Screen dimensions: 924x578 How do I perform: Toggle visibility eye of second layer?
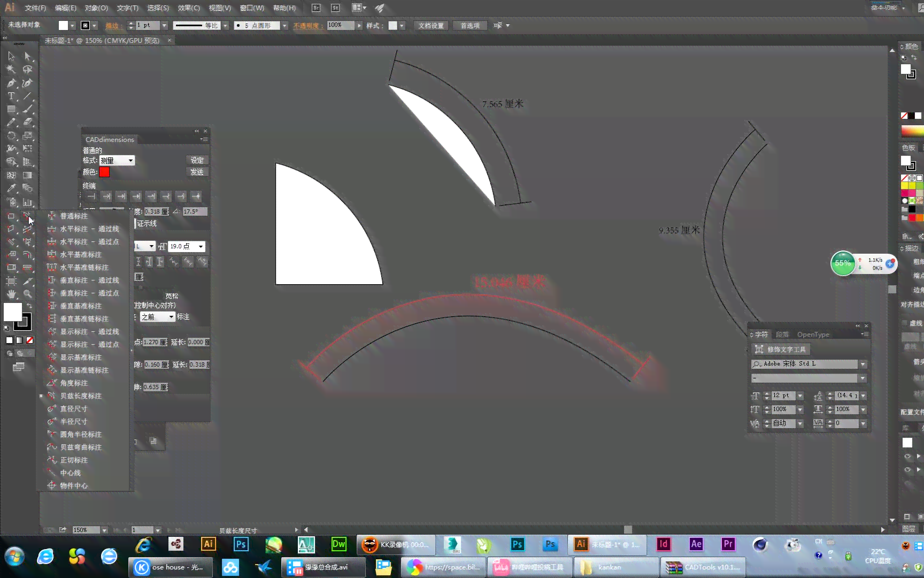click(x=907, y=470)
